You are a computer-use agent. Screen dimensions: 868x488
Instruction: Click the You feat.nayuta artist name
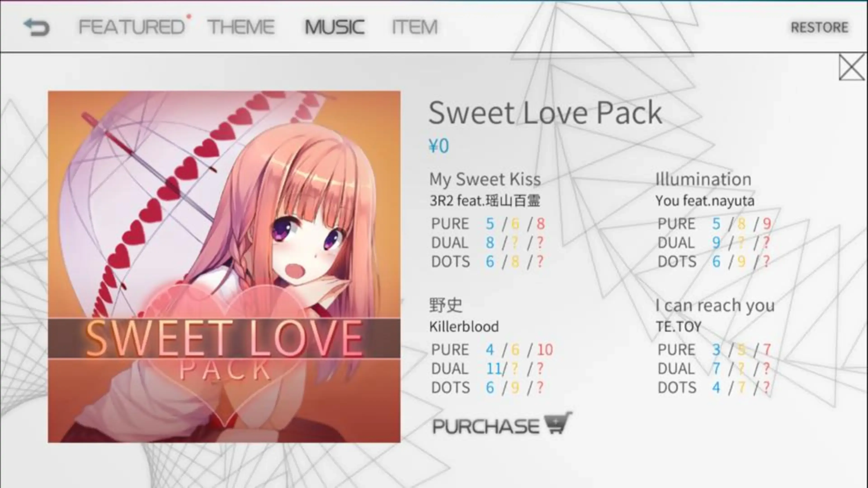tap(705, 201)
